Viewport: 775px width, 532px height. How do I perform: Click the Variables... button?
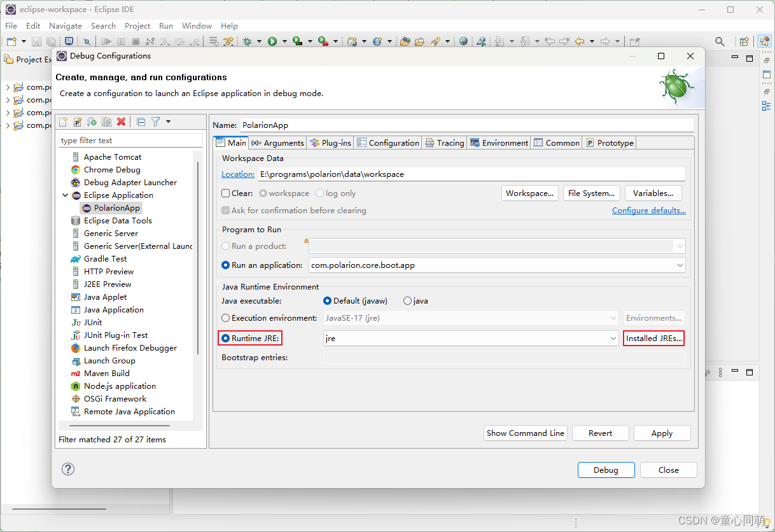[653, 193]
